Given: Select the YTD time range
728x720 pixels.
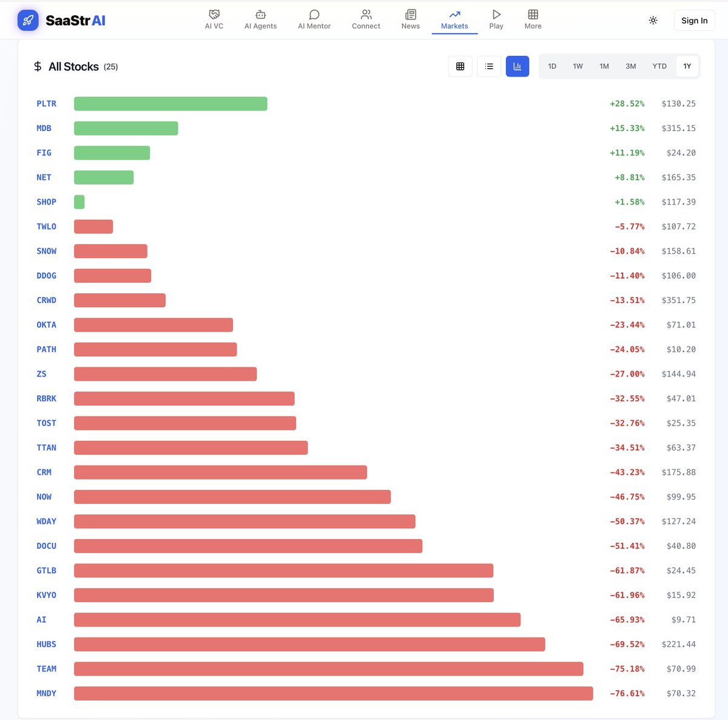Looking at the screenshot, I should click(659, 66).
